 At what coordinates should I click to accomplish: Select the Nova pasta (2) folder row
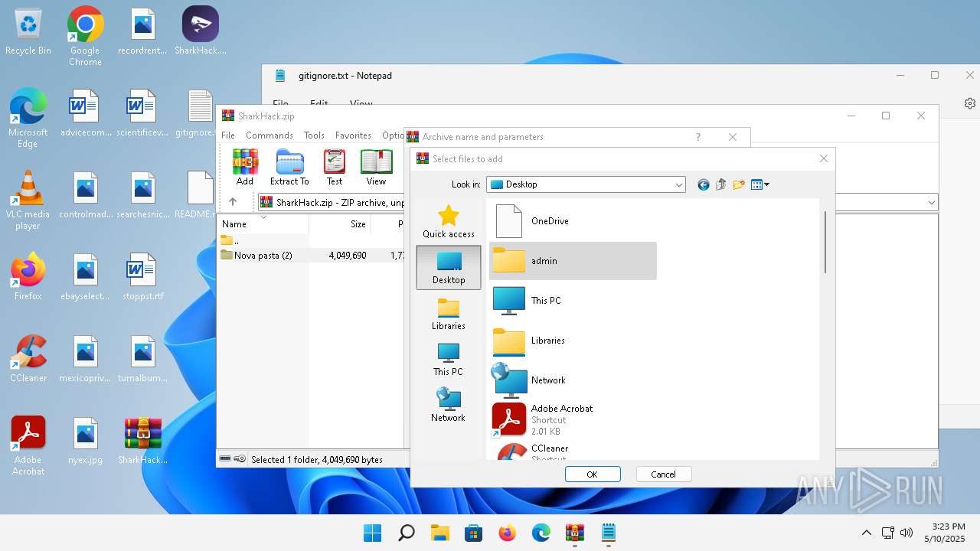(x=310, y=256)
